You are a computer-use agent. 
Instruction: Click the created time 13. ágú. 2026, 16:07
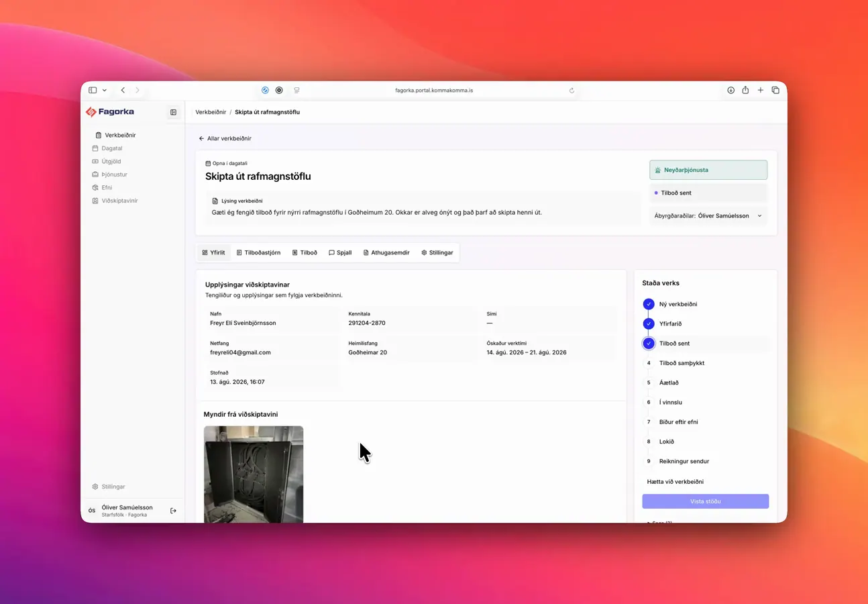coord(237,382)
